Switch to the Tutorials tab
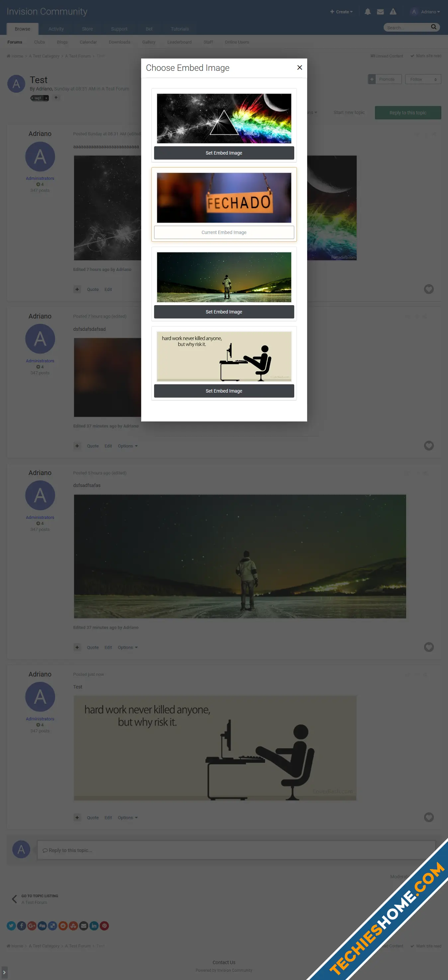Image resolution: width=448 pixels, height=980 pixels. 180,29
